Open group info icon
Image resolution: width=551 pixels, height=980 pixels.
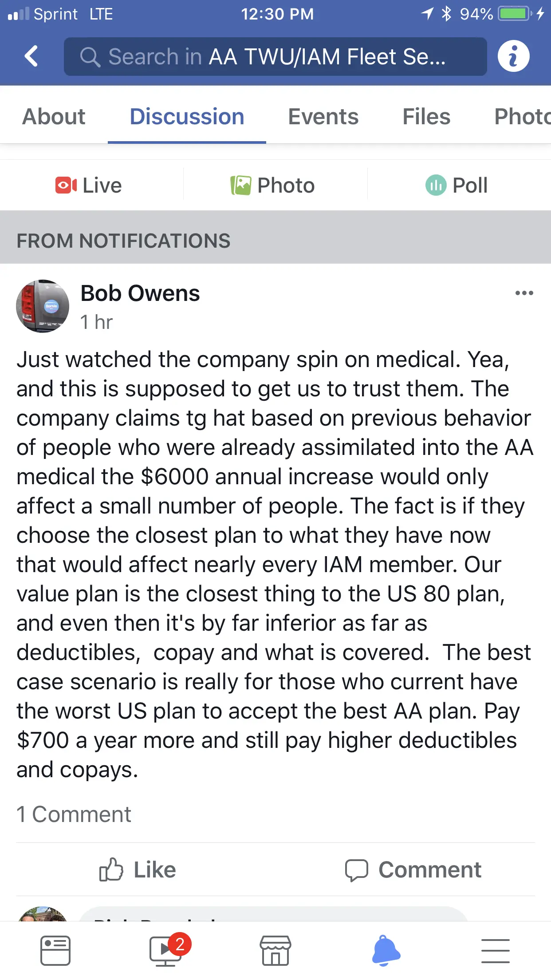513,56
